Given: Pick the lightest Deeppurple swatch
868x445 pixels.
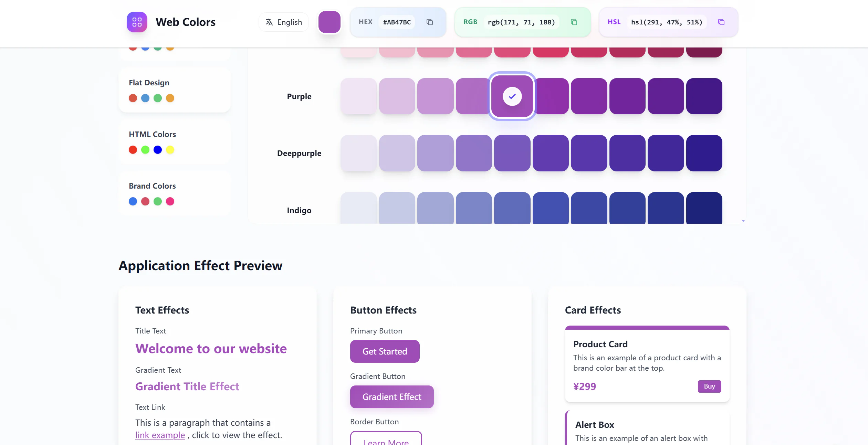Looking at the screenshot, I should click(358, 153).
